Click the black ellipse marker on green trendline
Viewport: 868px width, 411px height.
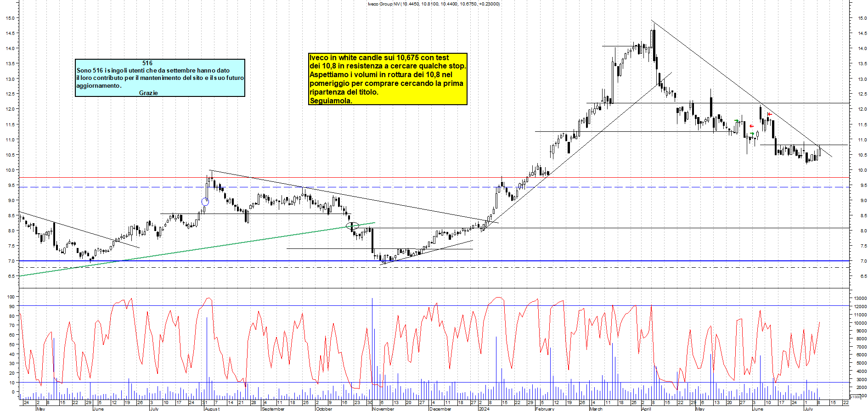coord(352,226)
